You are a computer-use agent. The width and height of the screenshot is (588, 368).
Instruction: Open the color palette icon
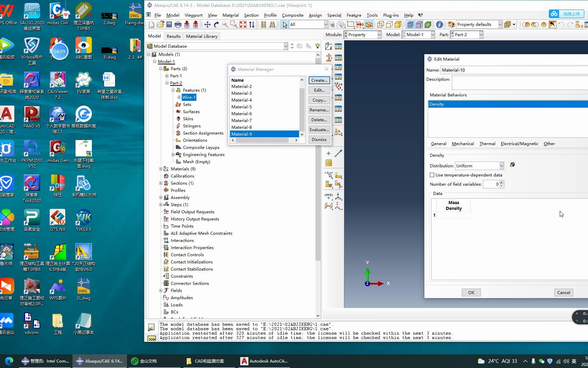451,25
